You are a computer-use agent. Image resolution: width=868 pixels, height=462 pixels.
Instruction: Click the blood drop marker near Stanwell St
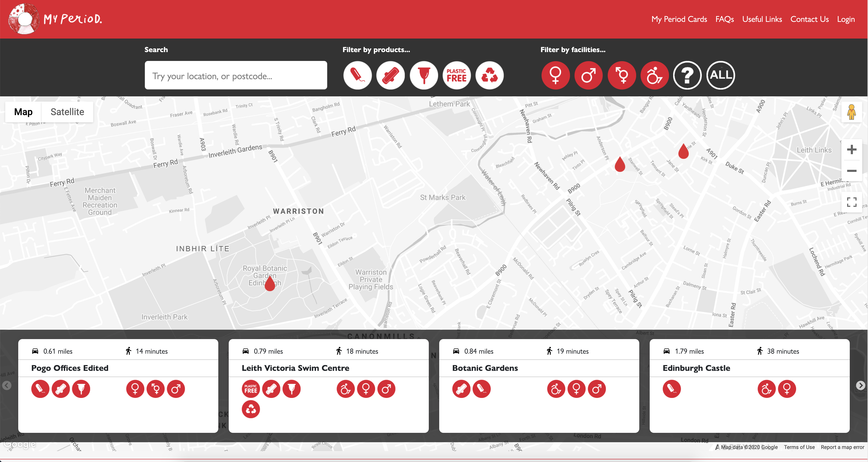pyautogui.click(x=620, y=164)
